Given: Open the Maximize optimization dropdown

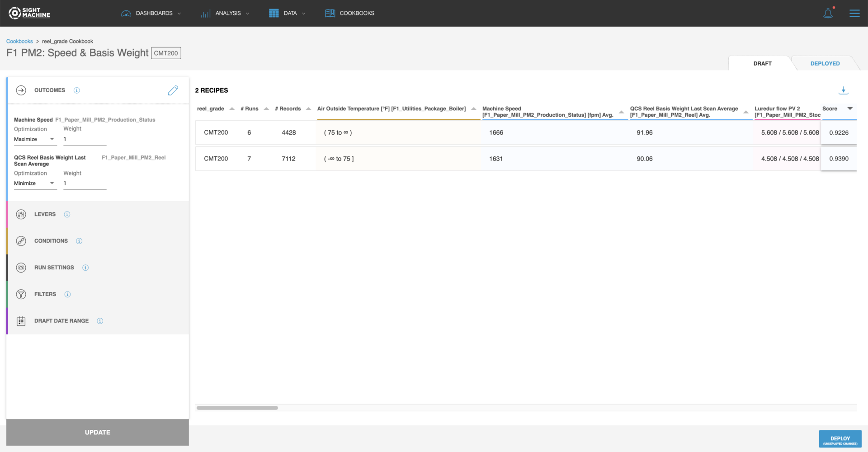Looking at the screenshot, I should 35,139.
